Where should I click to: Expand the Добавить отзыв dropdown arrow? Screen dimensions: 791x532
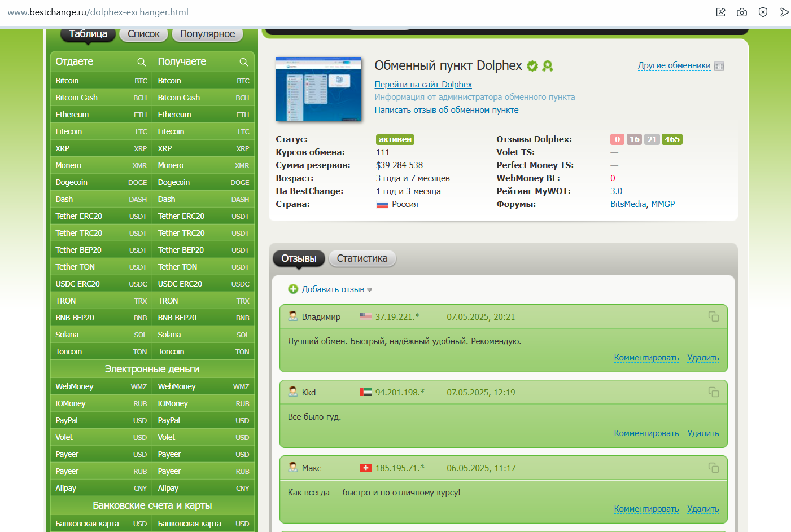[370, 290]
